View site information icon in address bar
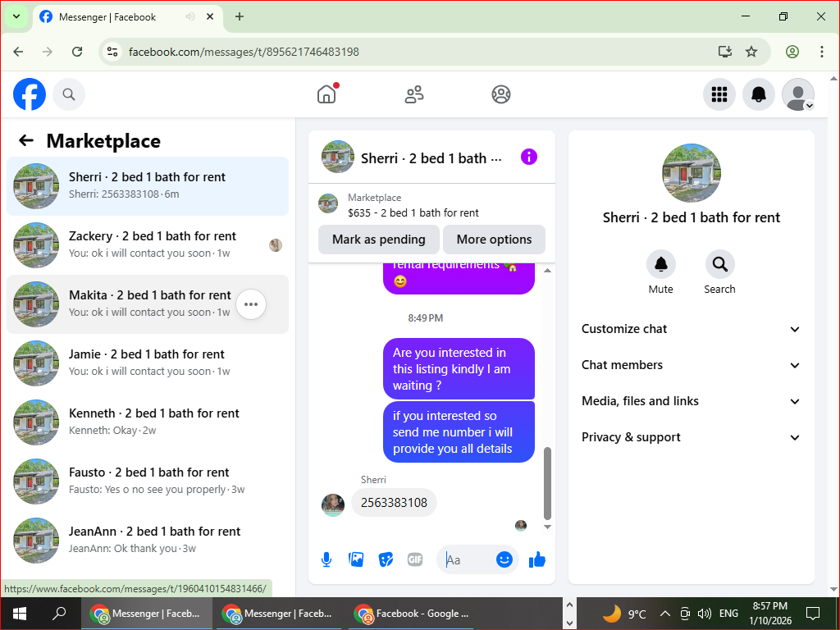Image resolution: width=840 pixels, height=630 pixels. pos(112,52)
